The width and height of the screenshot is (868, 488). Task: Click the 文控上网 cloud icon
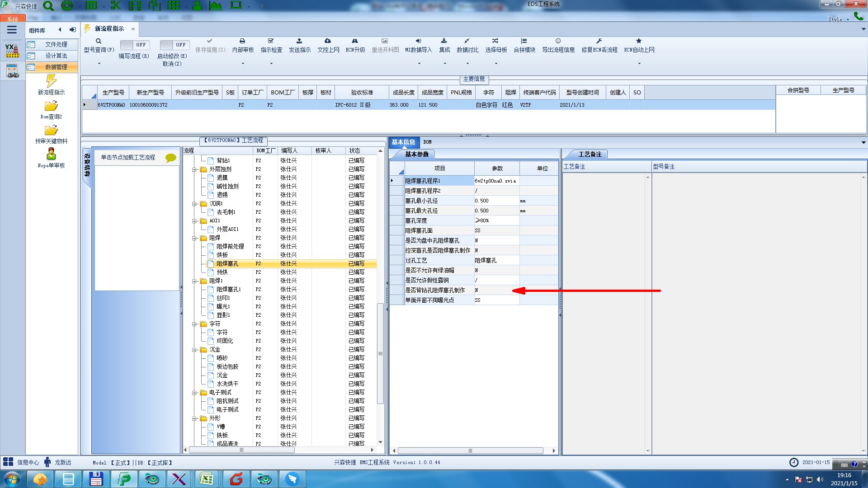coord(328,41)
